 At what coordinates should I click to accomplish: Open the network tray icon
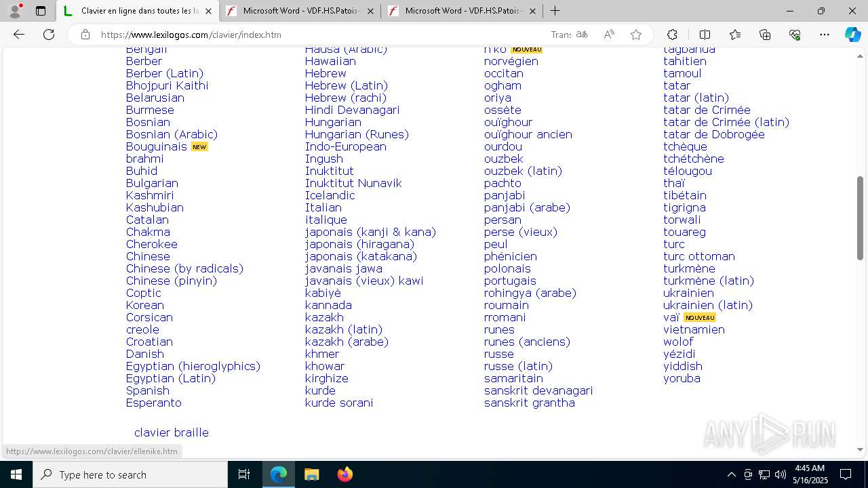[x=764, y=474]
